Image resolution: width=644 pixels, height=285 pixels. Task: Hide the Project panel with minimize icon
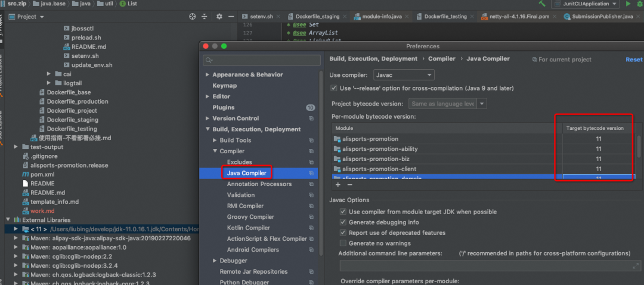click(231, 17)
